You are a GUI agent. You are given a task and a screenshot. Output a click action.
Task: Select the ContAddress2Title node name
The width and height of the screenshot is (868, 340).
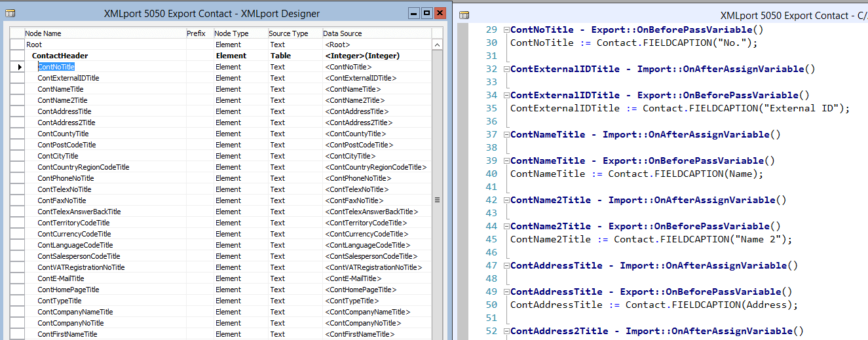coord(66,123)
